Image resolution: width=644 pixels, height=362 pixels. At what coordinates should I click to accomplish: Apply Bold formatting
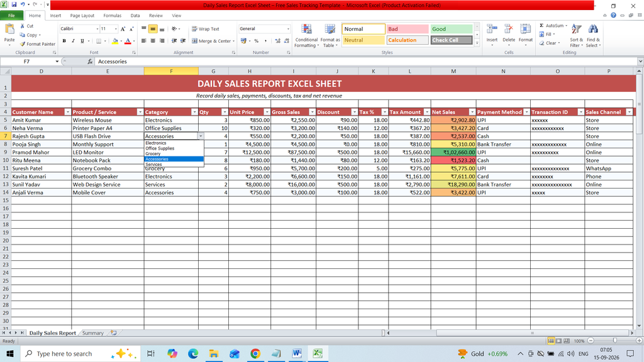click(x=64, y=41)
